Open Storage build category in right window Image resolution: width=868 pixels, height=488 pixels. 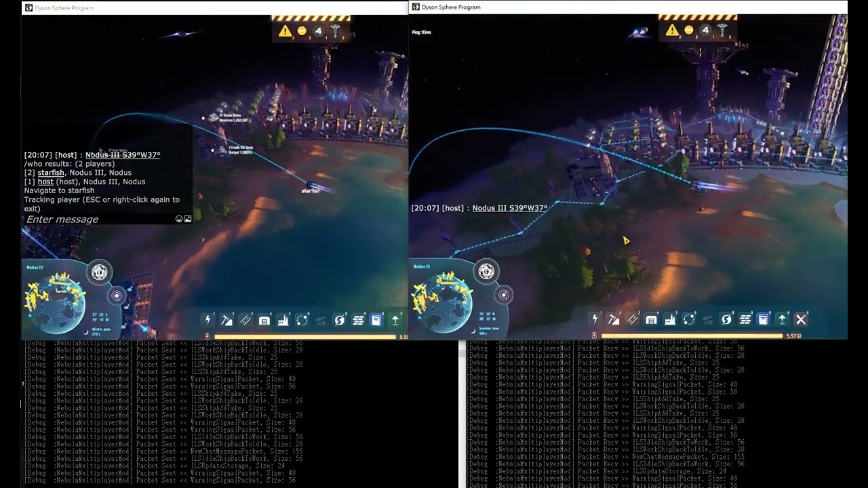pyautogui.click(x=652, y=319)
